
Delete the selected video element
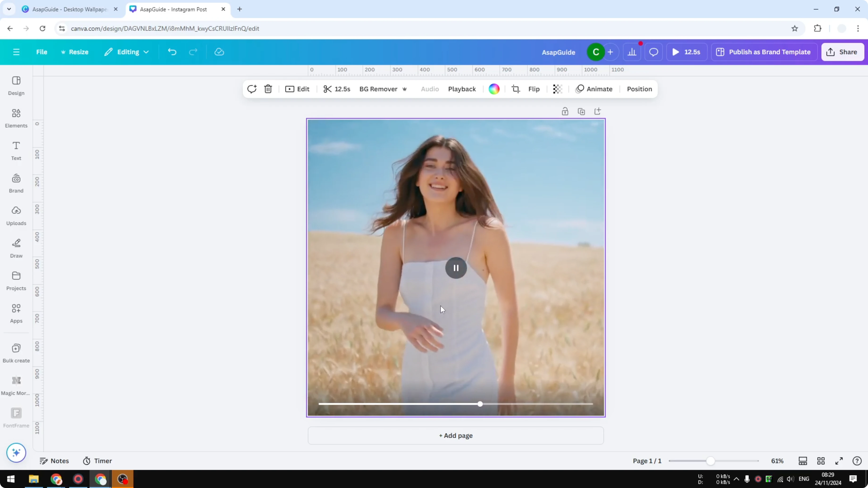click(268, 89)
